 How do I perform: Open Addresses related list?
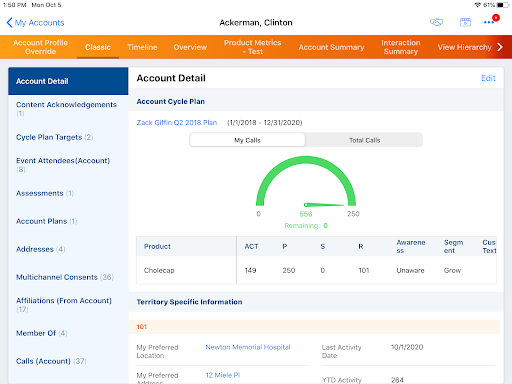click(68, 249)
